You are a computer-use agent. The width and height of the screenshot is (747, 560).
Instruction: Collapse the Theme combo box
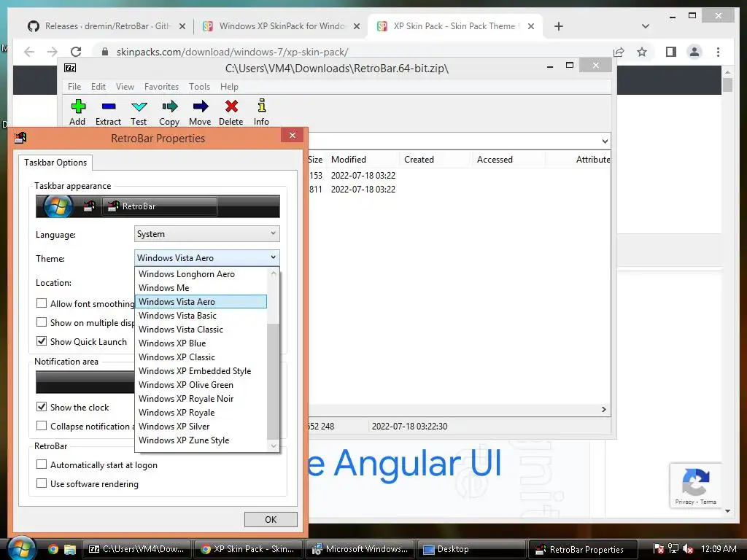[x=206, y=257]
